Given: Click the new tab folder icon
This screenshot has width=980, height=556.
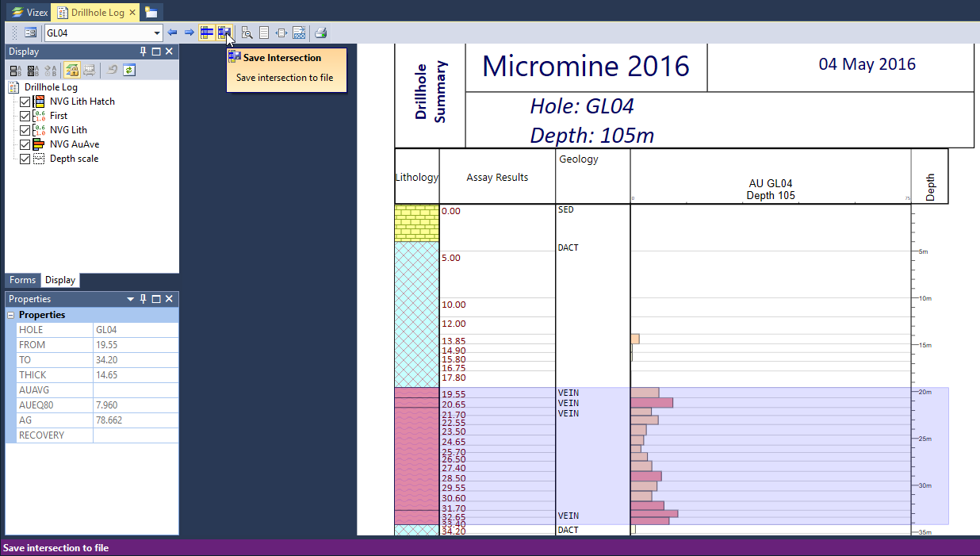Looking at the screenshot, I should 151,12.
